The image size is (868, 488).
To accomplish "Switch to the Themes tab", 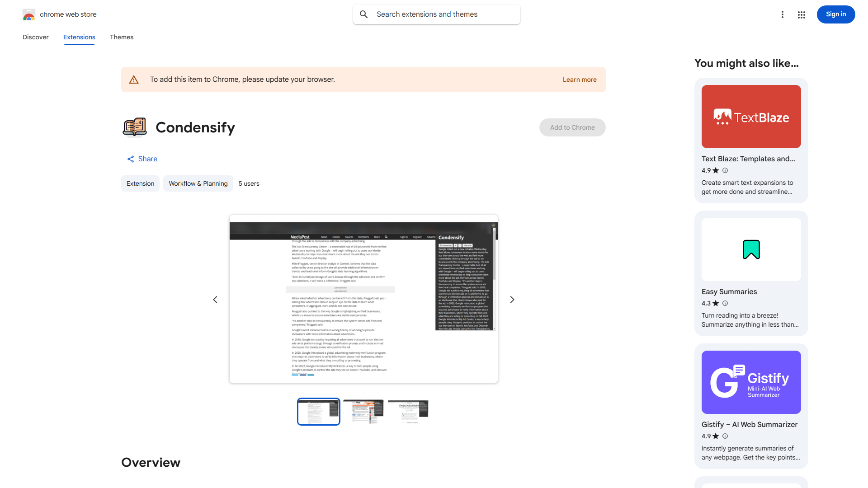I will (122, 37).
